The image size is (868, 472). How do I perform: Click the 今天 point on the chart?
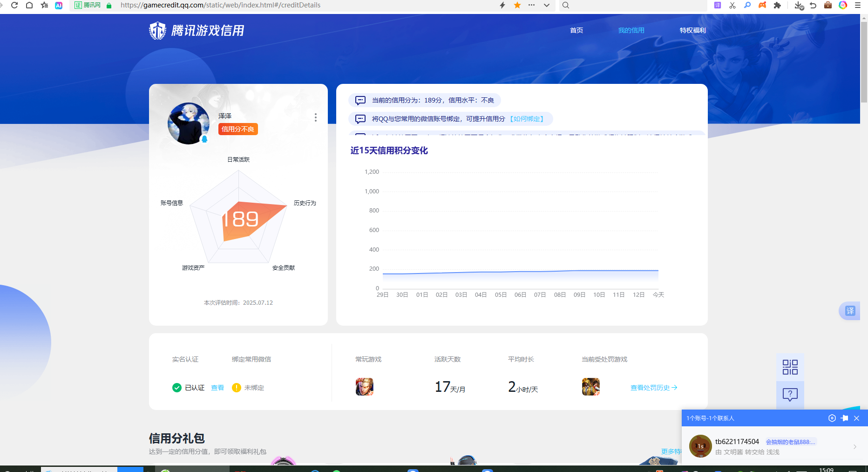point(658,270)
